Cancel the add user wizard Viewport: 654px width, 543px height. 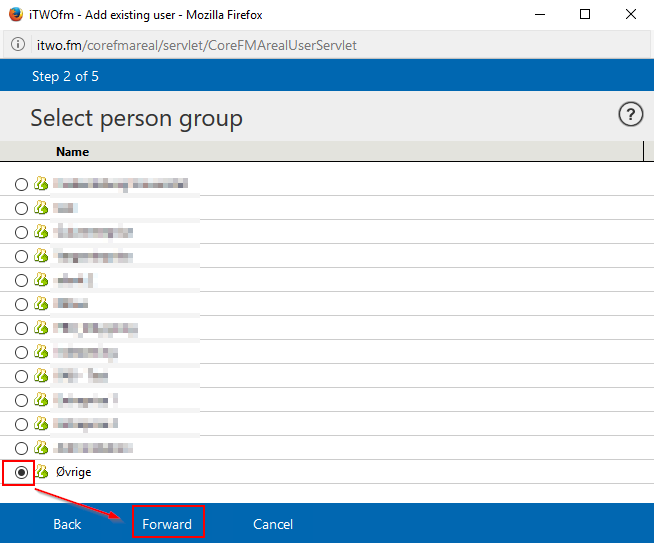[x=273, y=524]
